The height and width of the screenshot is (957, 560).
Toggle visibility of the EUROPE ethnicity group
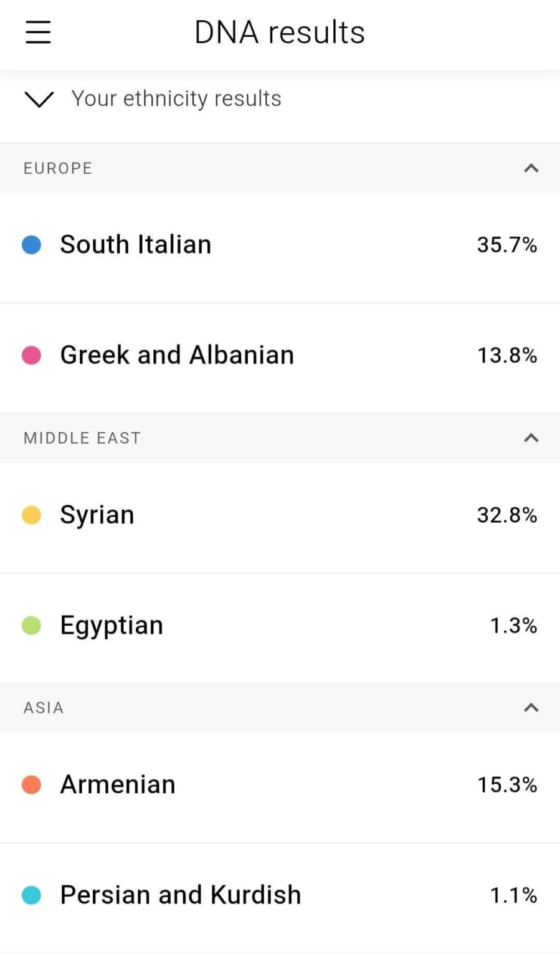pos(531,168)
